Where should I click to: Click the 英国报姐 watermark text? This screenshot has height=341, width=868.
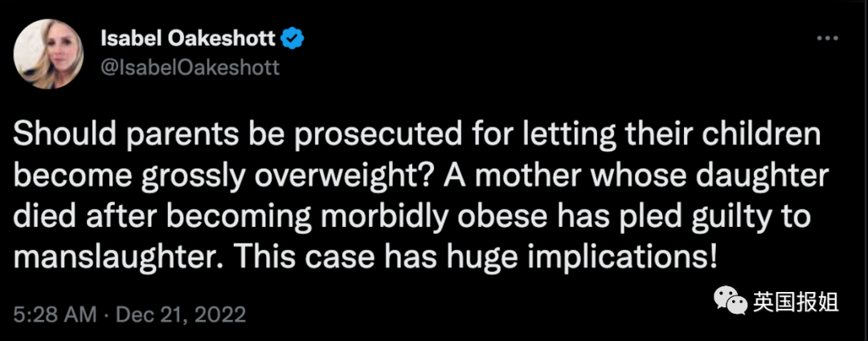pyautogui.click(x=796, y=302)
